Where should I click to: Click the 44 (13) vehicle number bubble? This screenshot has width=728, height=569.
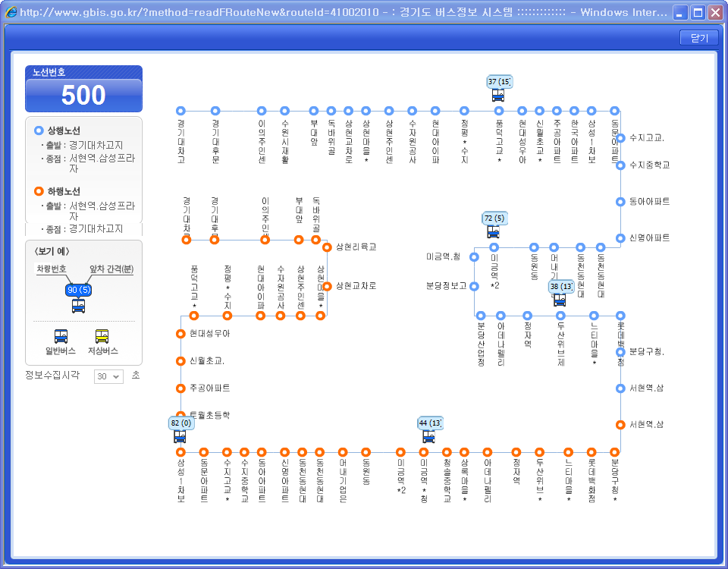(x=430, y=423)
